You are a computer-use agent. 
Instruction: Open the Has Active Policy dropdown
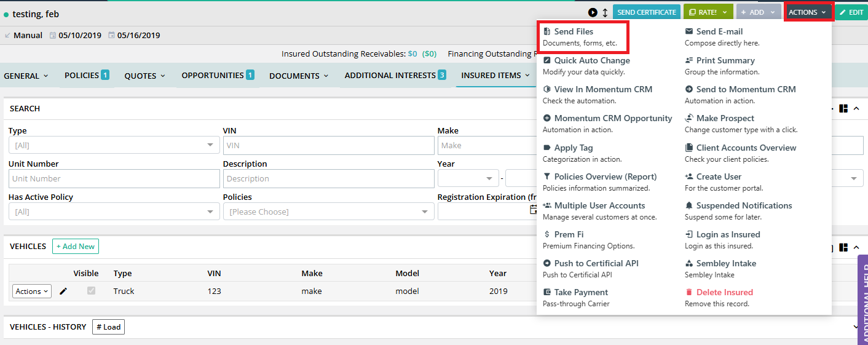(x=114, y=212)
